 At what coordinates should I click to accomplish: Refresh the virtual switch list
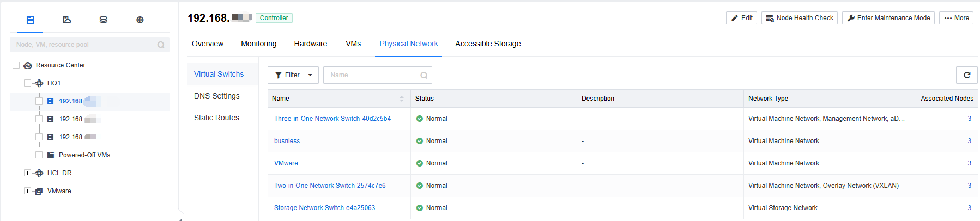967,75
